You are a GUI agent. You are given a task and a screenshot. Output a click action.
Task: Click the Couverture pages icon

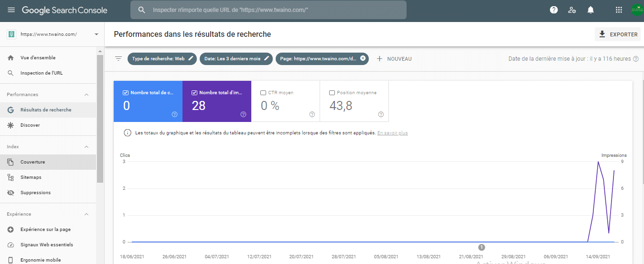tap(11, 162)
